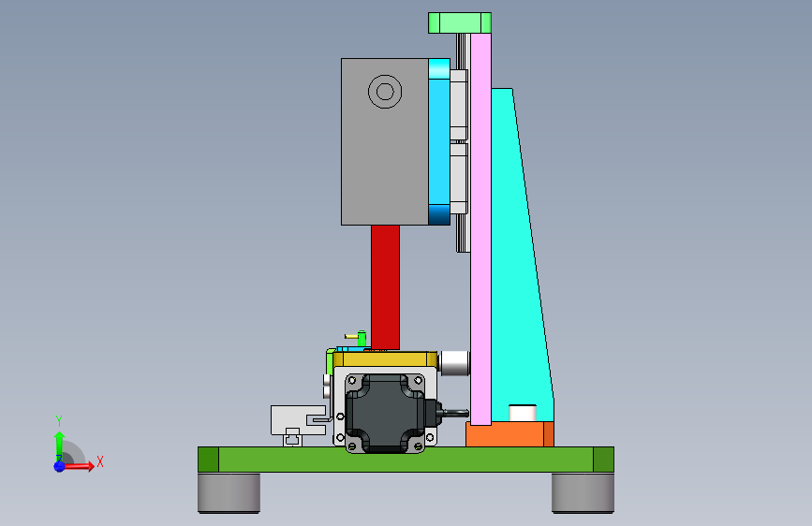Select the right gray support foot

(583, 493)
